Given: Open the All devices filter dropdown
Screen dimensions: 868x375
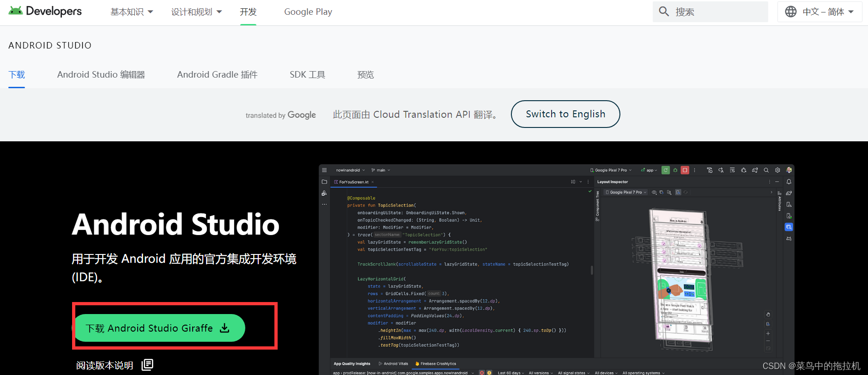Looking at the screenshot, I should [x=606, y=373].
